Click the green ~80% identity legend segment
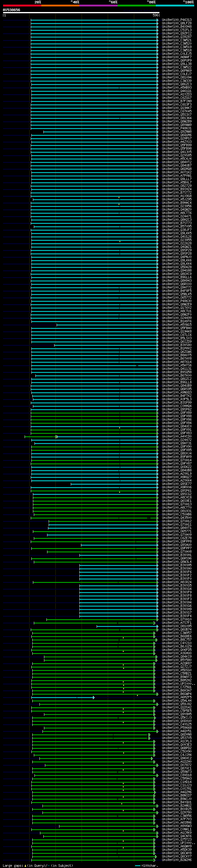The height and width of the screenshot is (868, 197). coord(137,6)
